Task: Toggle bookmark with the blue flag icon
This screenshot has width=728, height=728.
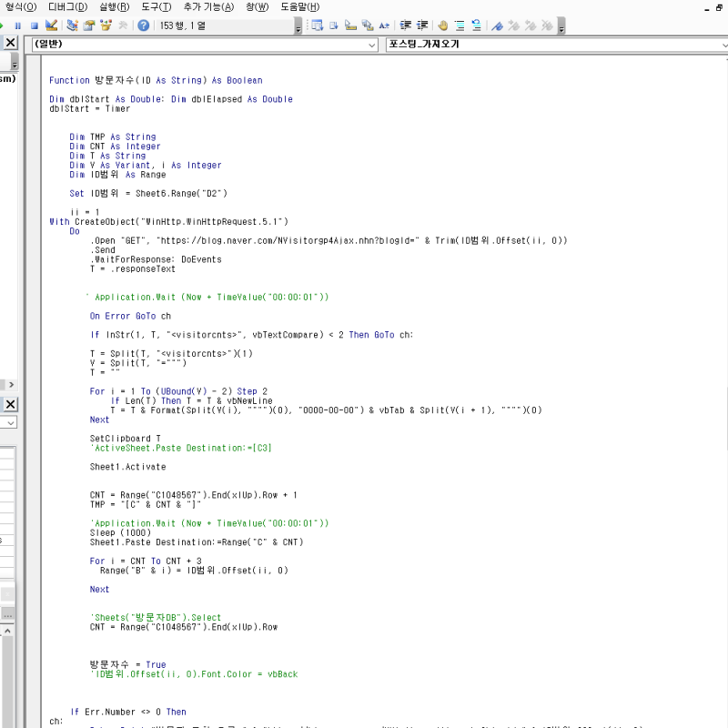Action: pyautogui.click(x=498, y=25)
